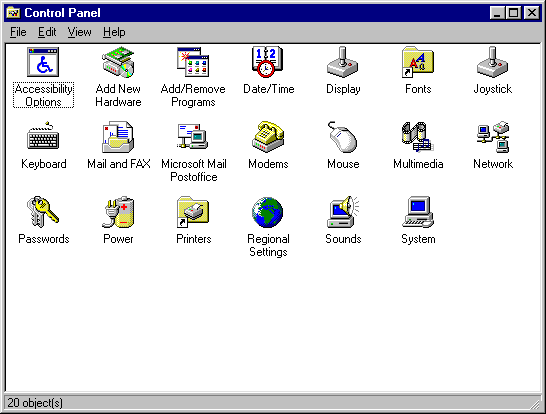The width and height of the screenshot is (546, 414).
Task: Click the window resize grip corner
Action: tap(534, 404)
